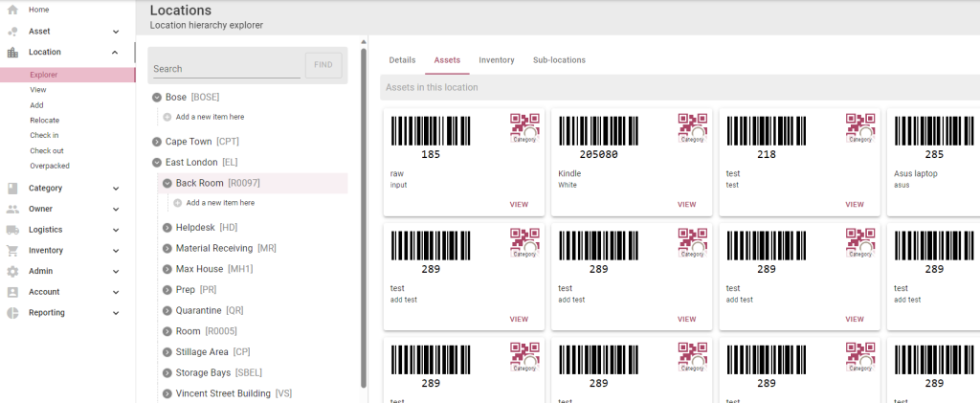Expand the Inventory sidebar menu chevron

coord(116,251)
